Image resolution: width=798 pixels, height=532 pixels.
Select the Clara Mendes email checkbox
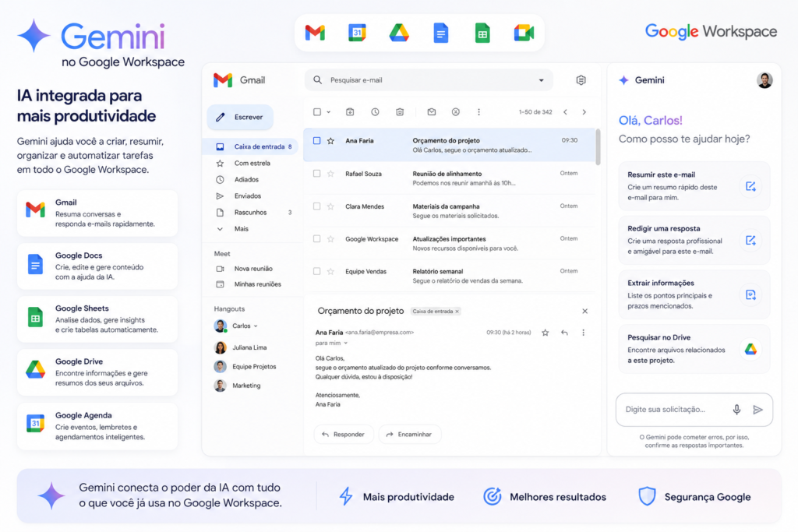[x=316, y=206]
